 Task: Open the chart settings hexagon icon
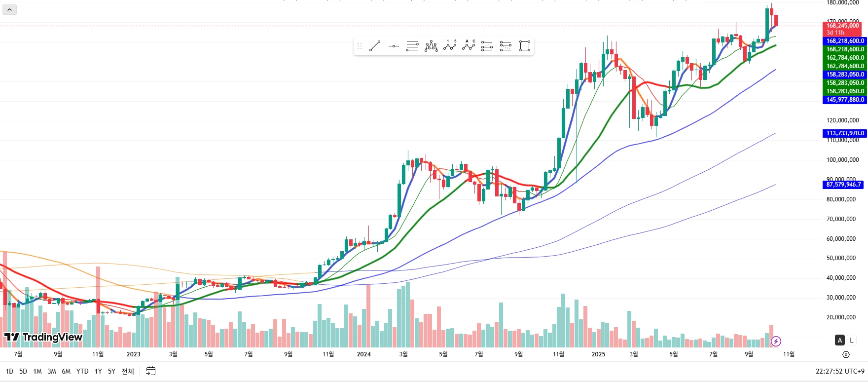point(846,354)
